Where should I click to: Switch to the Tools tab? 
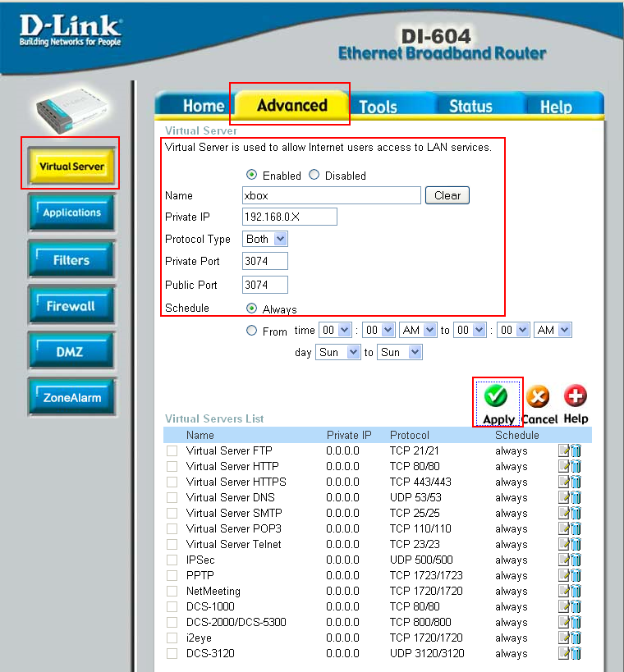pyautogui.click(x=378, y=107)
